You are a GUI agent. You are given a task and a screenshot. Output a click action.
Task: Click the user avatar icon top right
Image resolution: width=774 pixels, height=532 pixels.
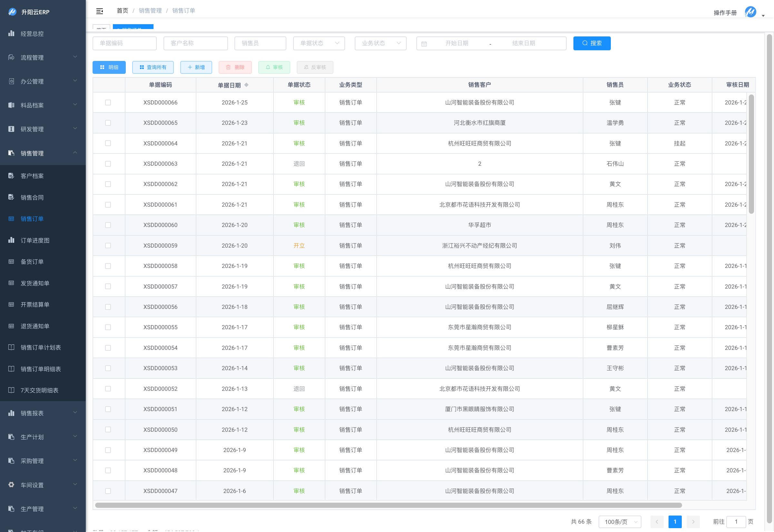pos(750,12)
